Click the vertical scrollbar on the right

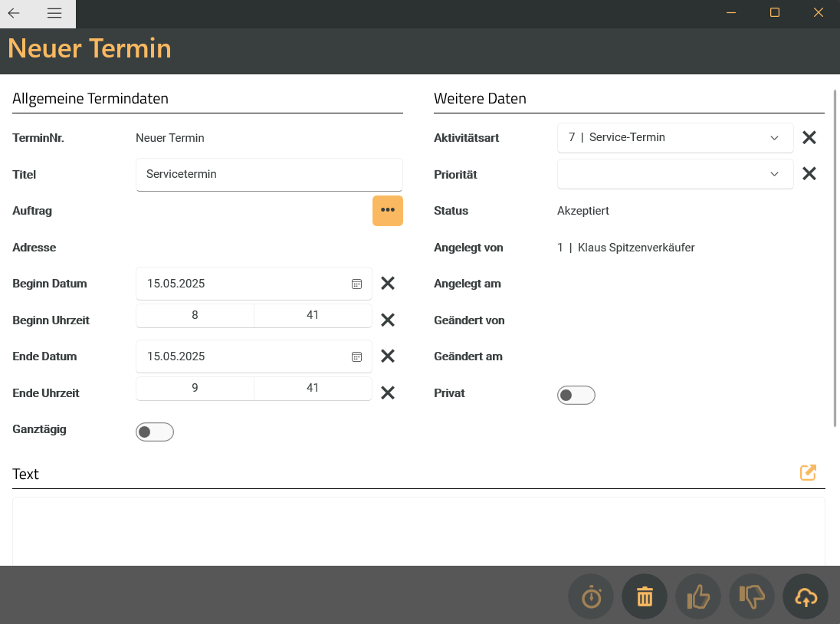[835, 258]
